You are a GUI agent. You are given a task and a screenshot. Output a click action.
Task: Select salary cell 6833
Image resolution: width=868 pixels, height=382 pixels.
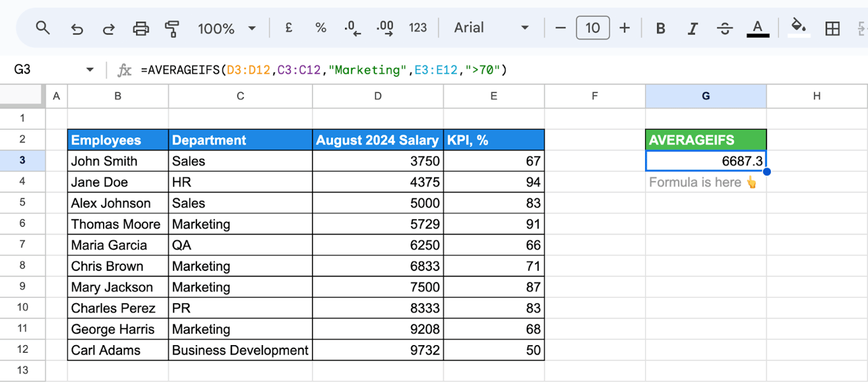point(378,266)
